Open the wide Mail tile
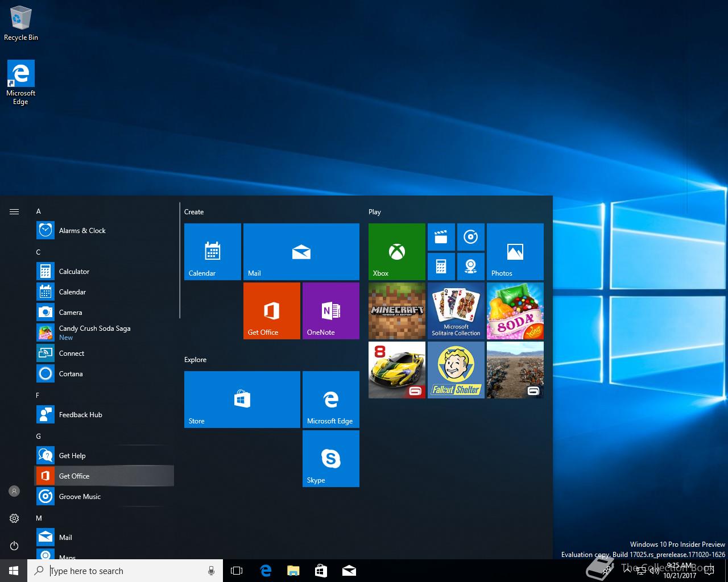The height and width of the screenshot is (582, 728). pos(301,252)
